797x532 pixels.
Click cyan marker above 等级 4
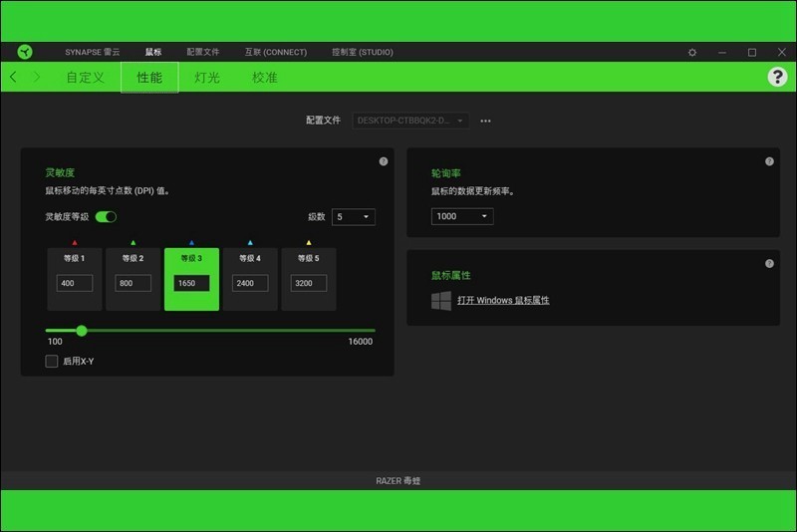[250, 243]
